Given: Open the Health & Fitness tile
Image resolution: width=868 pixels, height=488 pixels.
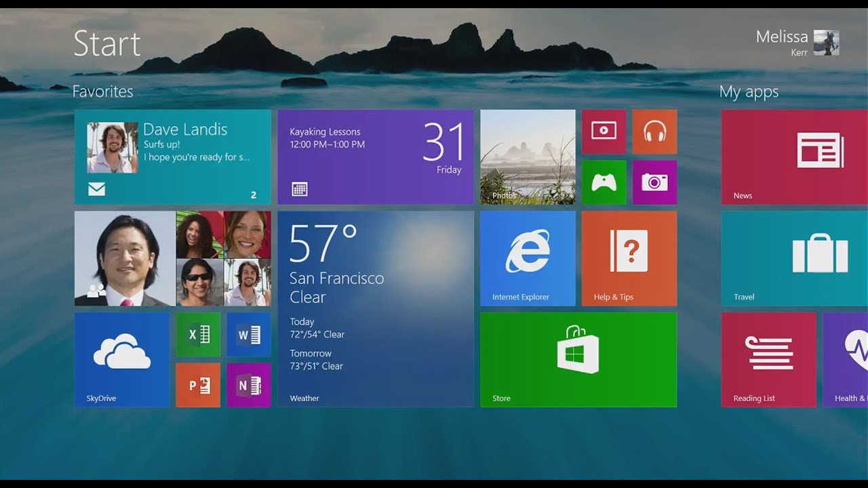Looking at the screenshot, I should point(846,360).
